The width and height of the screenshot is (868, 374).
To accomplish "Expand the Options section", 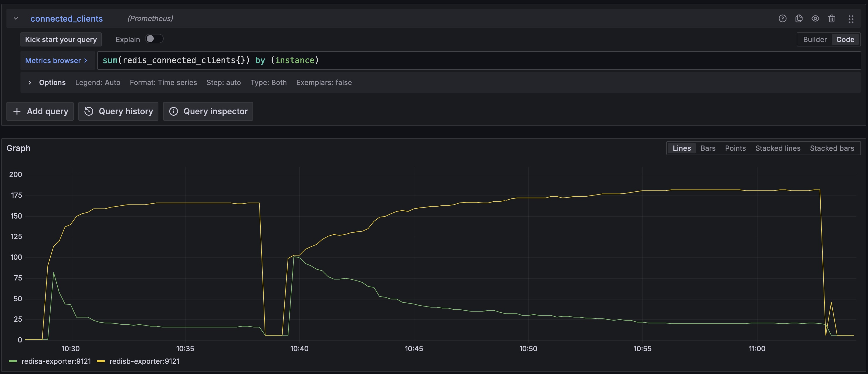I will point(30,83).
